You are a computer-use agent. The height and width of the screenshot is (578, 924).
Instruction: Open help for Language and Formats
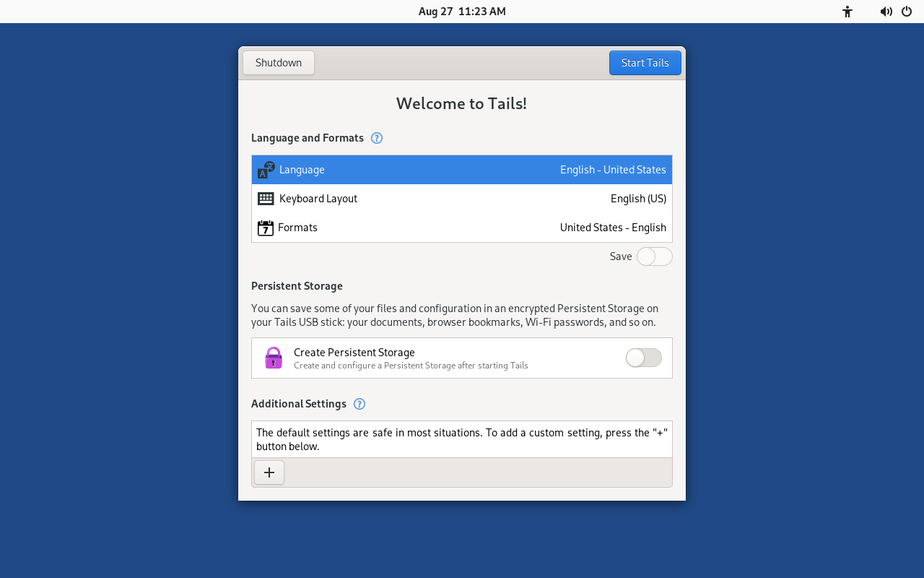coord(376,138)
